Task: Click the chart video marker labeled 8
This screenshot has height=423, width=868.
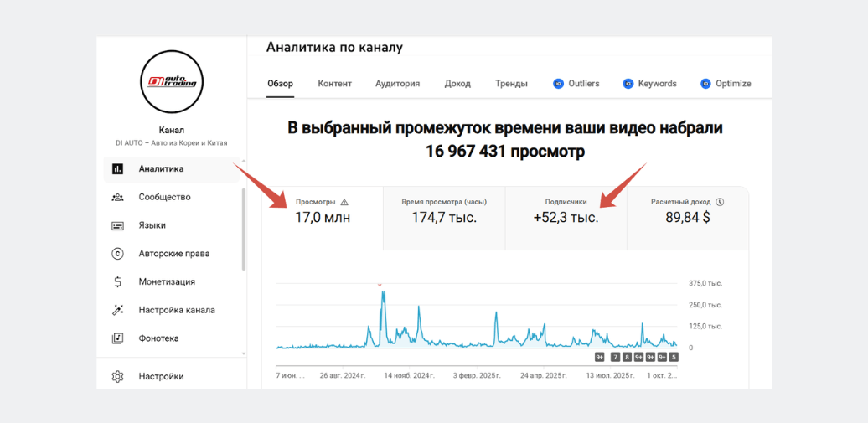Action: point(628,357)
